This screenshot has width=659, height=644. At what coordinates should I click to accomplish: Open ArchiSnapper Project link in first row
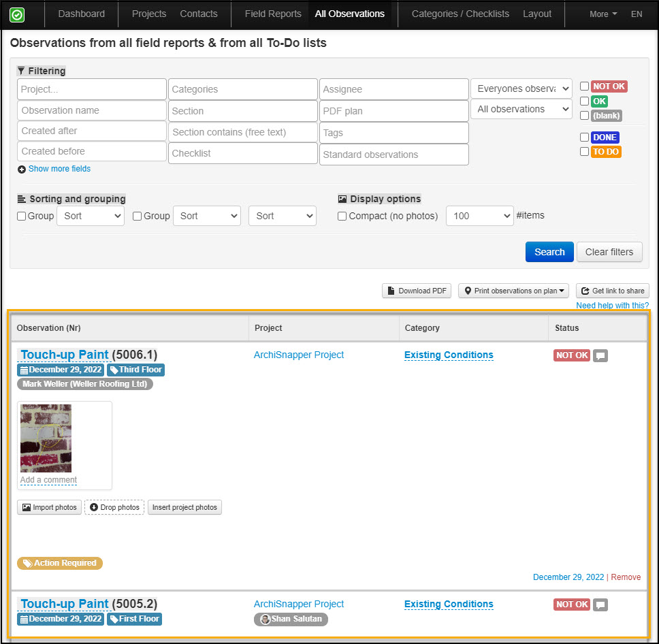[x=299, y=355]
